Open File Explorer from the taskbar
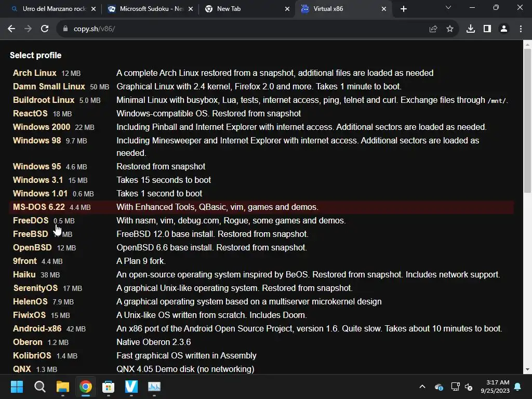Viewport: 532px width, 399px height. click(63, 387)
